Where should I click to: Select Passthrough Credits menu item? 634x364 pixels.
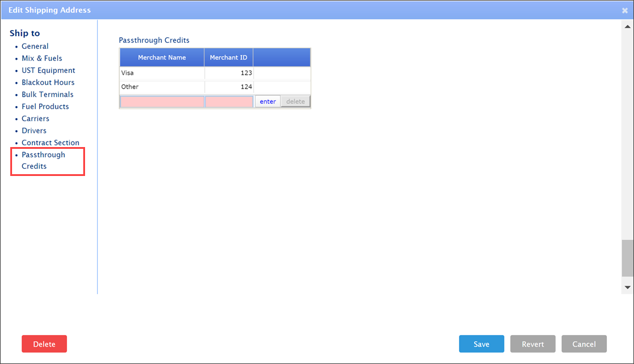tap(43, 160)
